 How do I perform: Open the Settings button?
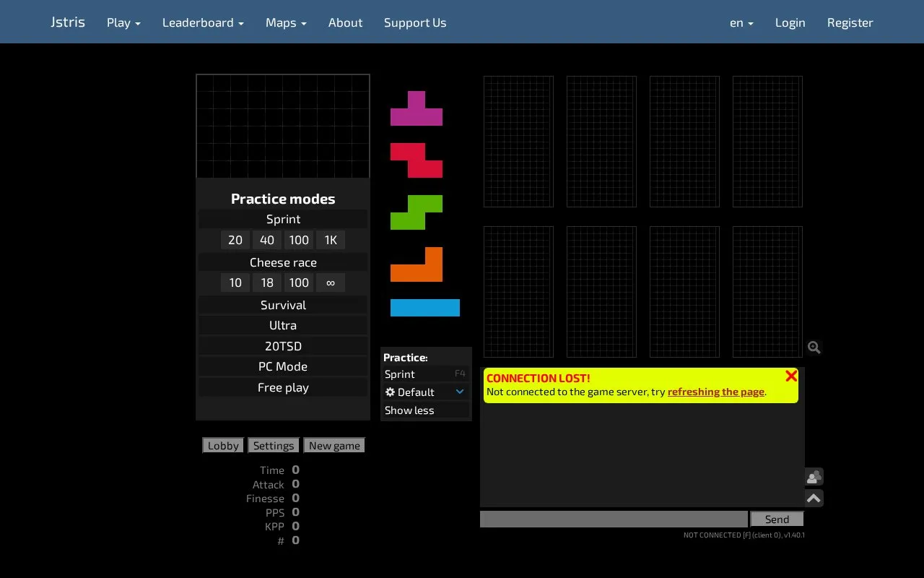tap(274, 446)
